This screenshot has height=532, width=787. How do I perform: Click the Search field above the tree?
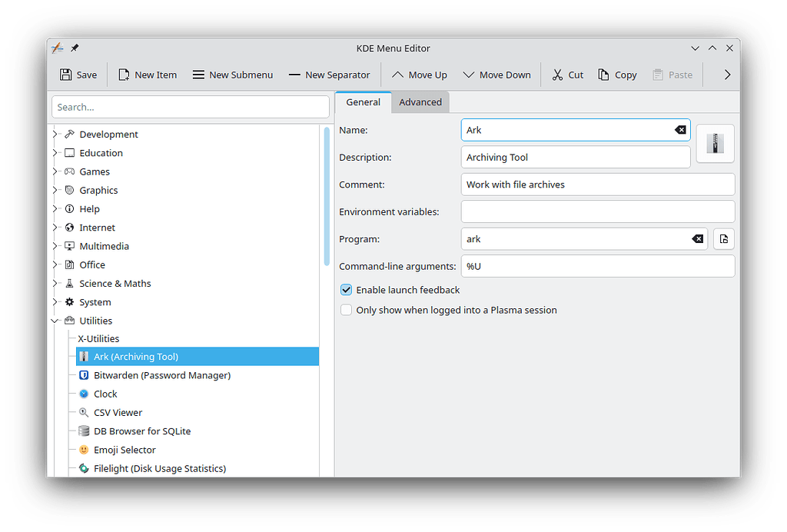190,107
